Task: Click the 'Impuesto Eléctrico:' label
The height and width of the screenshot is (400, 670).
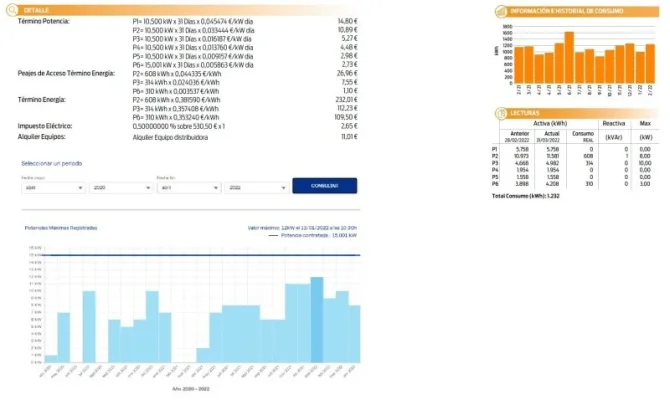Action: pos(45,126)
